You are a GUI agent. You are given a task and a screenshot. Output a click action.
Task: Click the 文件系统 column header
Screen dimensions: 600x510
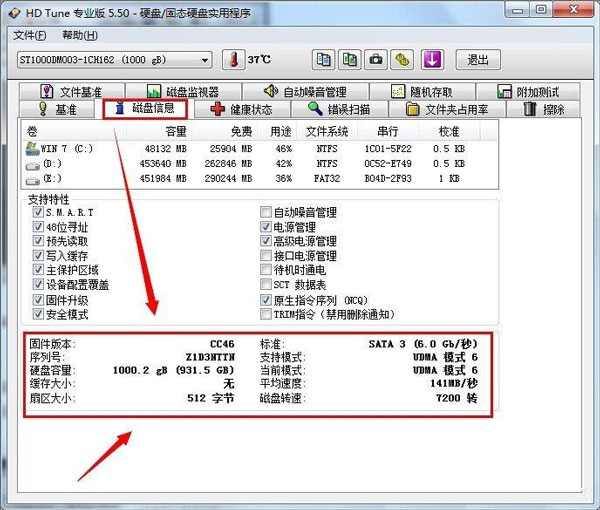(327, 132)
